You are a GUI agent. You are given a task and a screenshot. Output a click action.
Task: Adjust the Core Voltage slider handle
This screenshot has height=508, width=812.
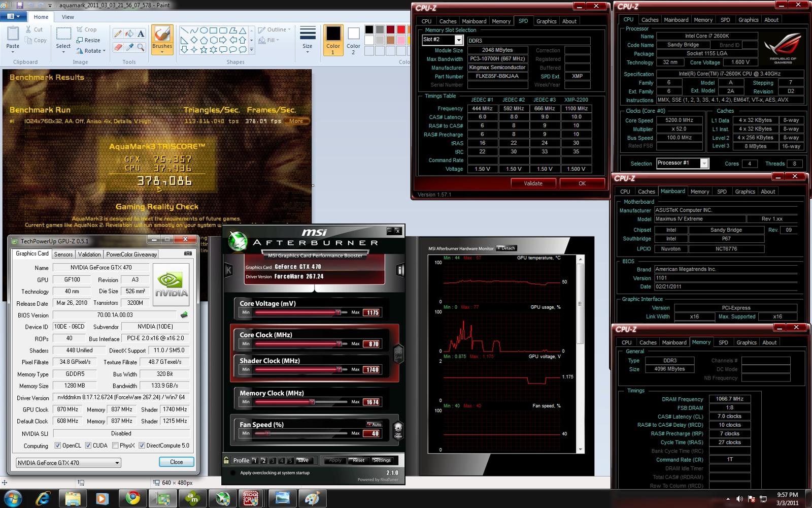pyautogui.click(x=338, y=312)
